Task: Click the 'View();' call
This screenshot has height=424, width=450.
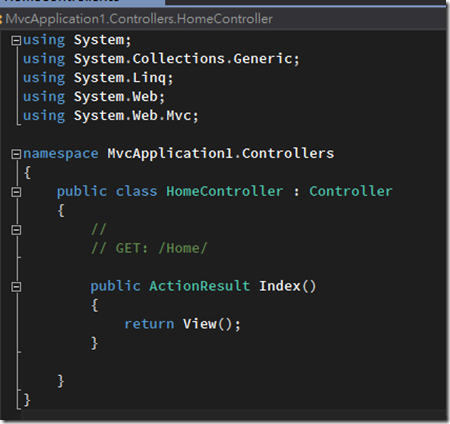Action: 211,324
